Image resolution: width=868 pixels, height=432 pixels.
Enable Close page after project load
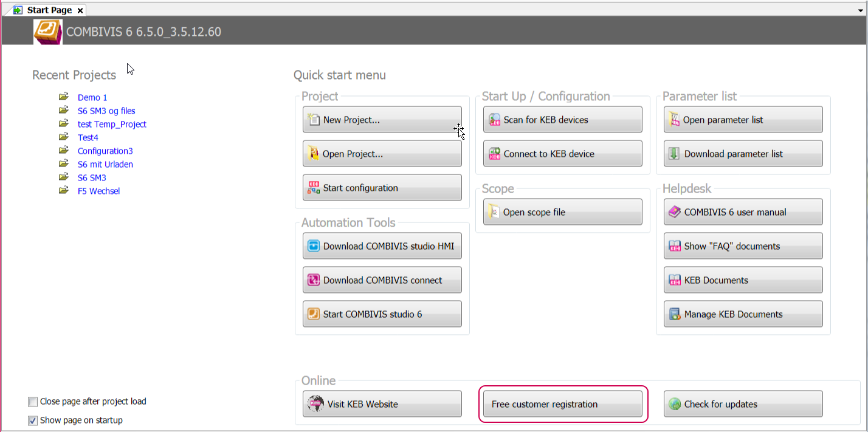coord(33,402)
